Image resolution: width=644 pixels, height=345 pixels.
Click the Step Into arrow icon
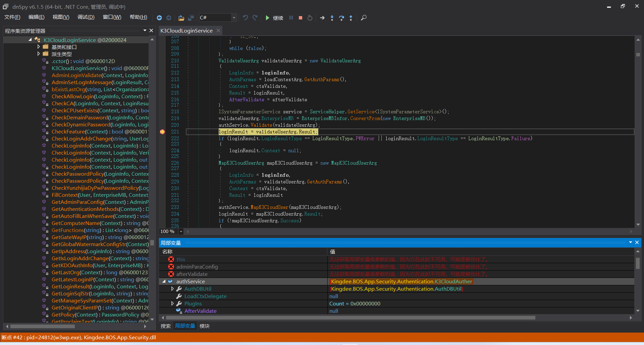332,18
